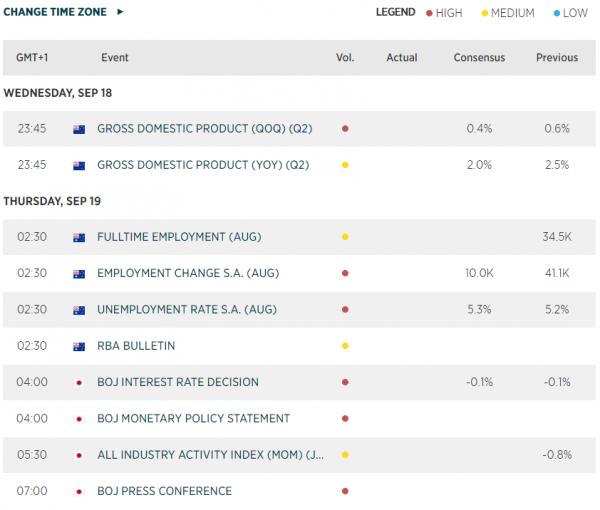Image resolution: width=600 pixels, height=510 pixels.
Task: Click the Previous column header
Action: [557, 58]
